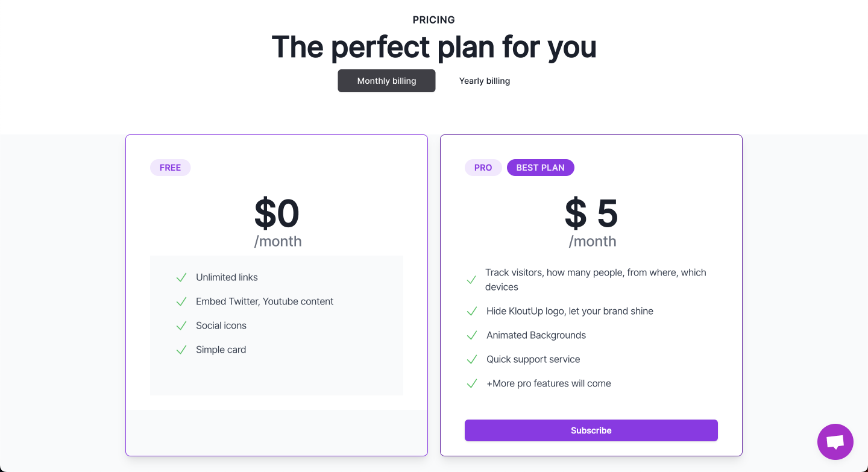The height and width of the screenshot is (472, 868).
Task: Open the chat support bubble icon
Action: [835, 442]
